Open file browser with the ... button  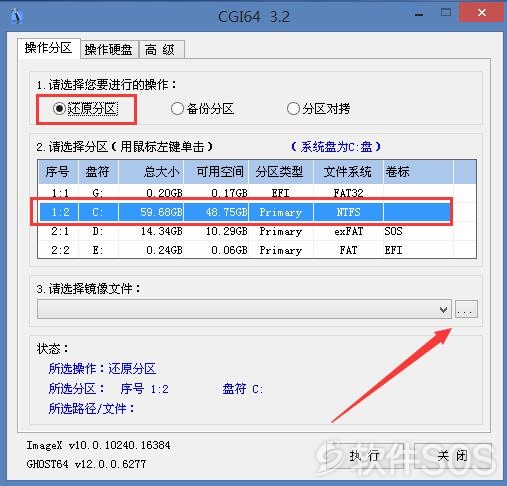pos(466,310)
